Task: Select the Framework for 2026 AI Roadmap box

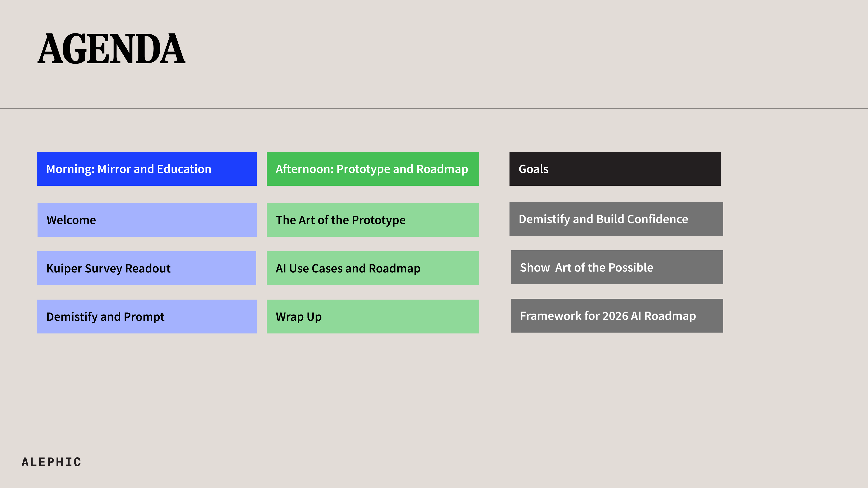Action: tap(617, 316)
